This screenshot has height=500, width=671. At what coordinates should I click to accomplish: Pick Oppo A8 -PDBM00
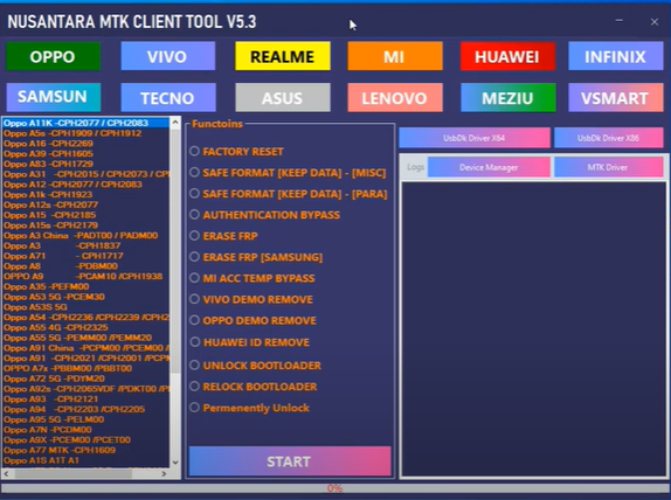click(86, 266)
